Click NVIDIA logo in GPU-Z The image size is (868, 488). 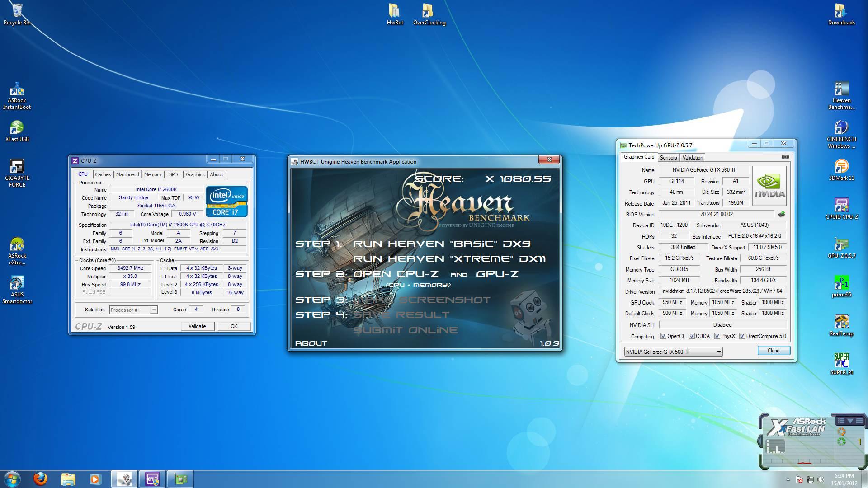coord(769,186)
